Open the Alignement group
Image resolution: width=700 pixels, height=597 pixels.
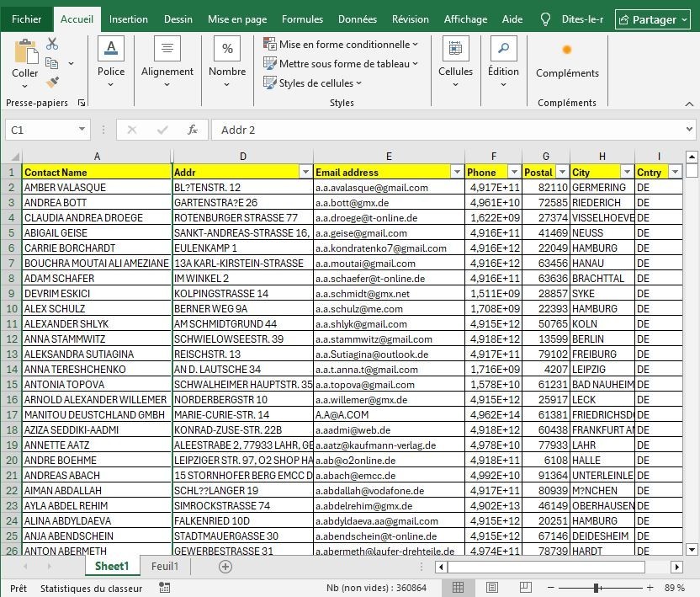point(167,61)
